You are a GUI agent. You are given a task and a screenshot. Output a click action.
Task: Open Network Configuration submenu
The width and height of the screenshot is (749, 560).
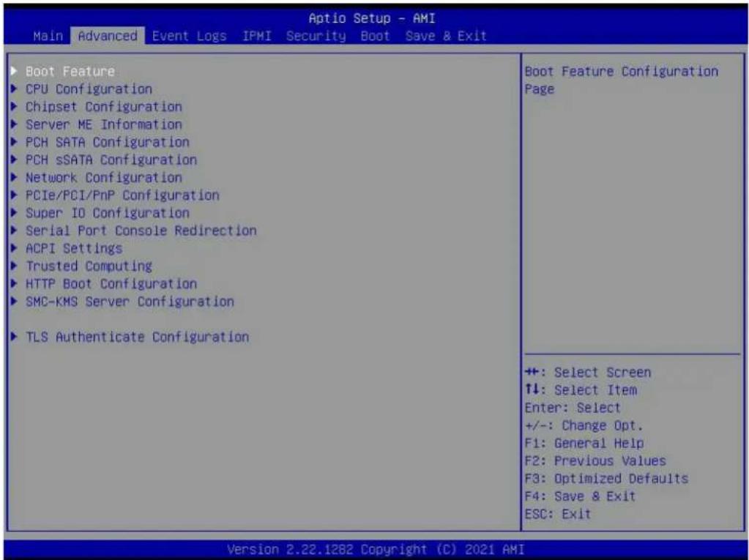pyautogui.click(x=104, y=178)
